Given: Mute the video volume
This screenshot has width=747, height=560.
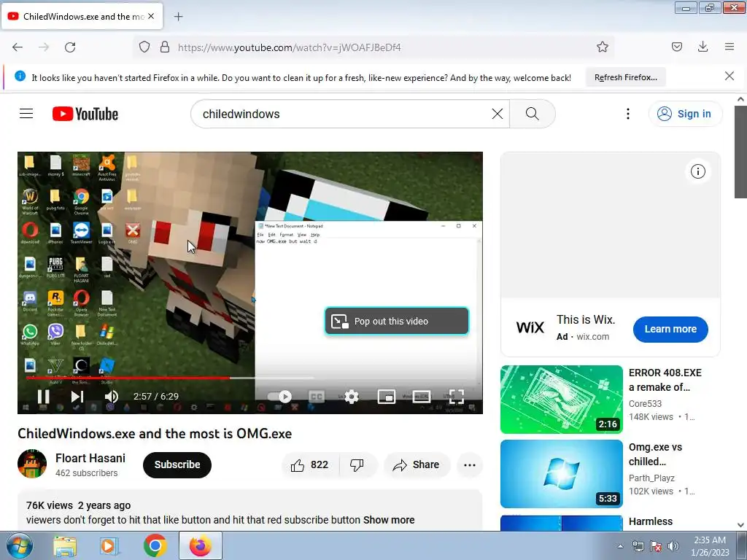Looking at the screenshot, I should tap(112, 396).
